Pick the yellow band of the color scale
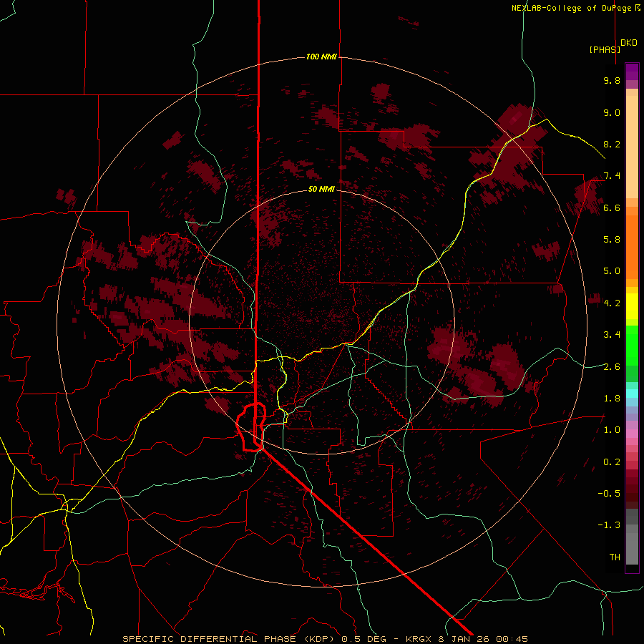Screen dimensions: 644x644 coord(632,306)
